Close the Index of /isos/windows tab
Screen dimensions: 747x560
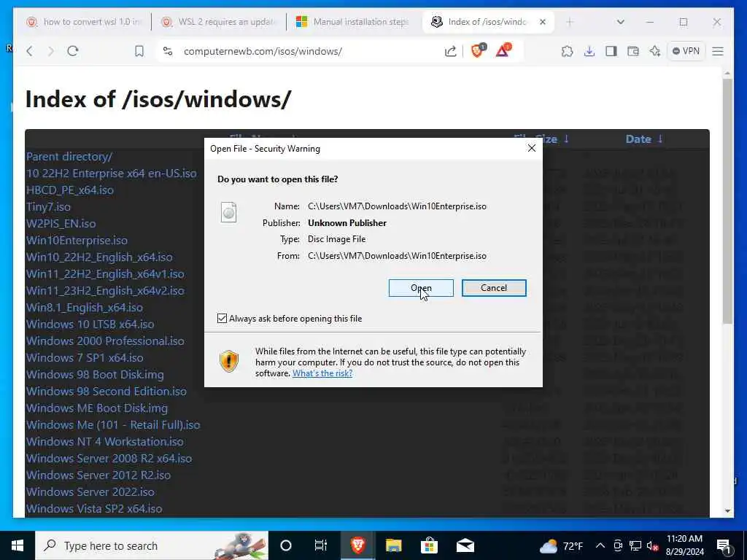coord(543,22)
